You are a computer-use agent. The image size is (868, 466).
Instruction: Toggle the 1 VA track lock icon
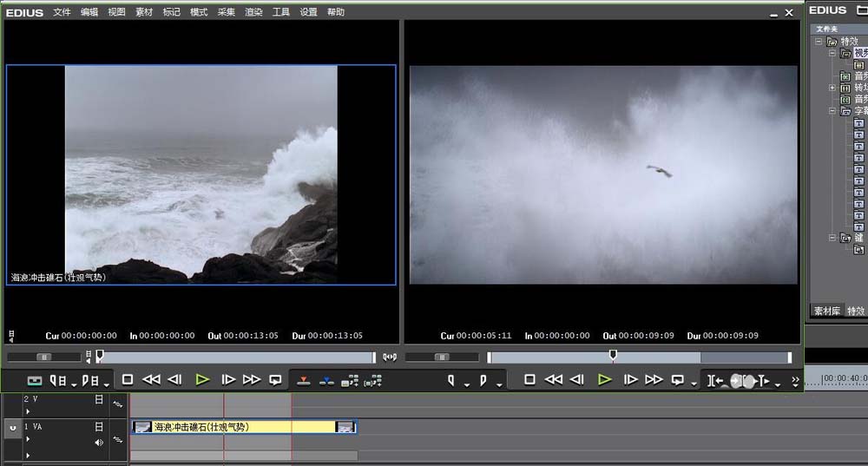tap(99, 426)
